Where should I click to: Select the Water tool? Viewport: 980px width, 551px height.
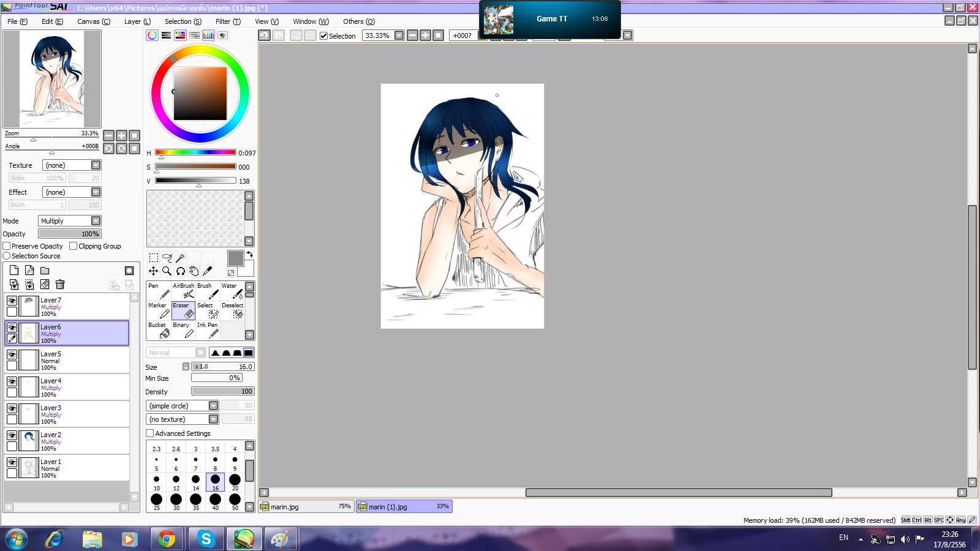232,291
